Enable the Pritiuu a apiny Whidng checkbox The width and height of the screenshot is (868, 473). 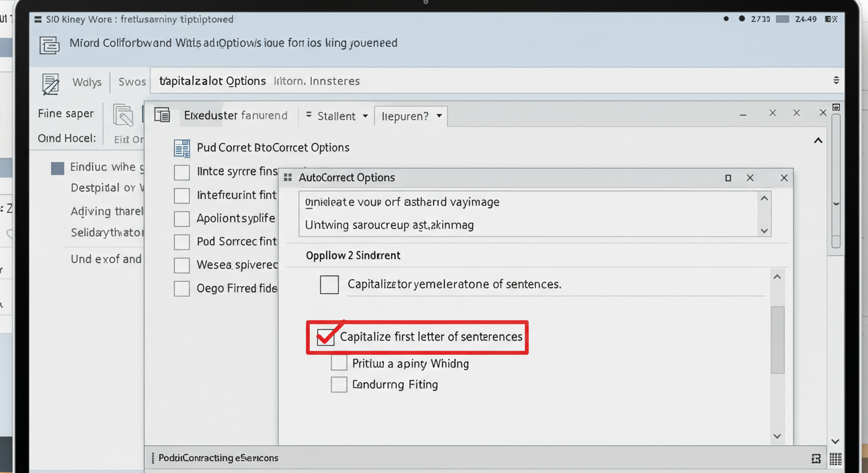tap(339, 363)
